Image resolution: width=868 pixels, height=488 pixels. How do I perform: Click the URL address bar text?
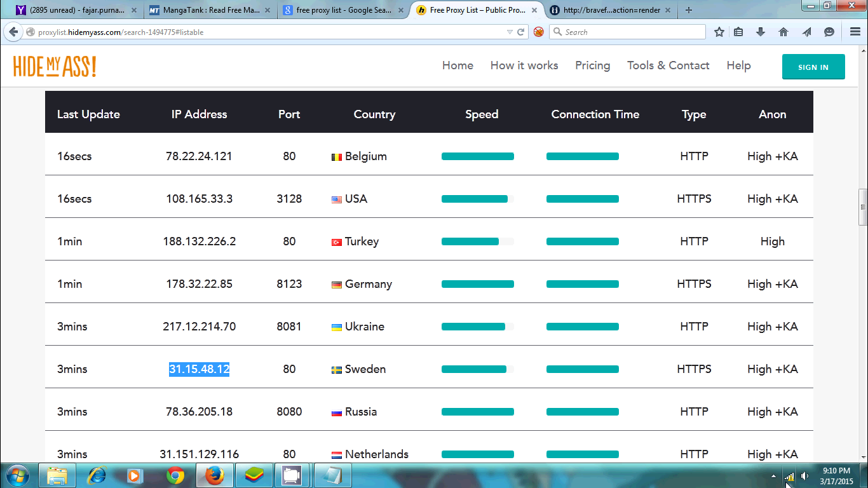[121, 32]
